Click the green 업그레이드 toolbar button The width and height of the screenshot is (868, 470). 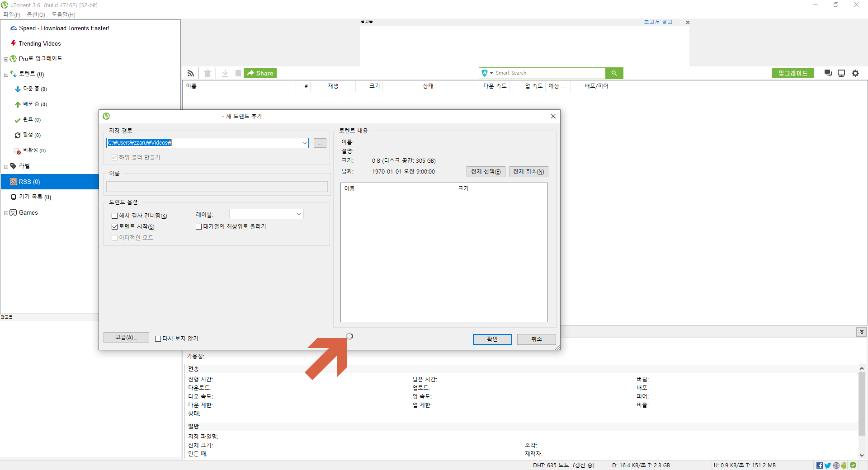[x=793, y=73]
